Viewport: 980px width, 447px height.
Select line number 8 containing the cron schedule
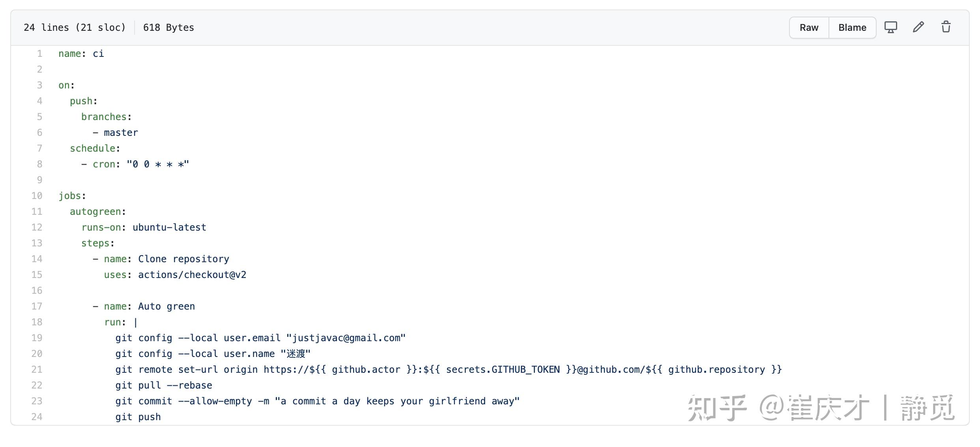(39, 164)
